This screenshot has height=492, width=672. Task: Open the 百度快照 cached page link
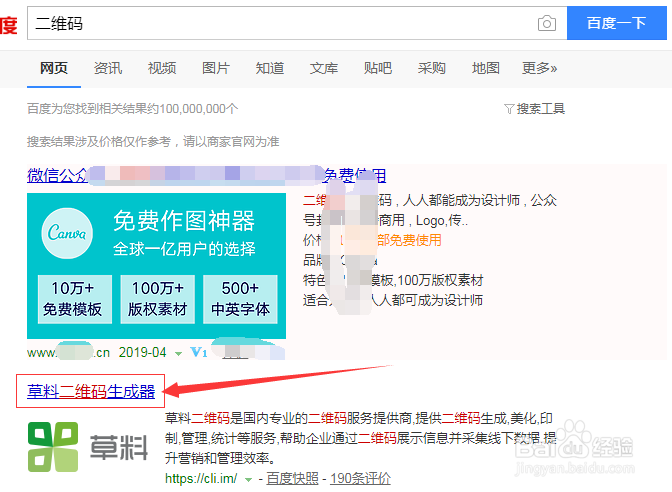coord(292,478)
